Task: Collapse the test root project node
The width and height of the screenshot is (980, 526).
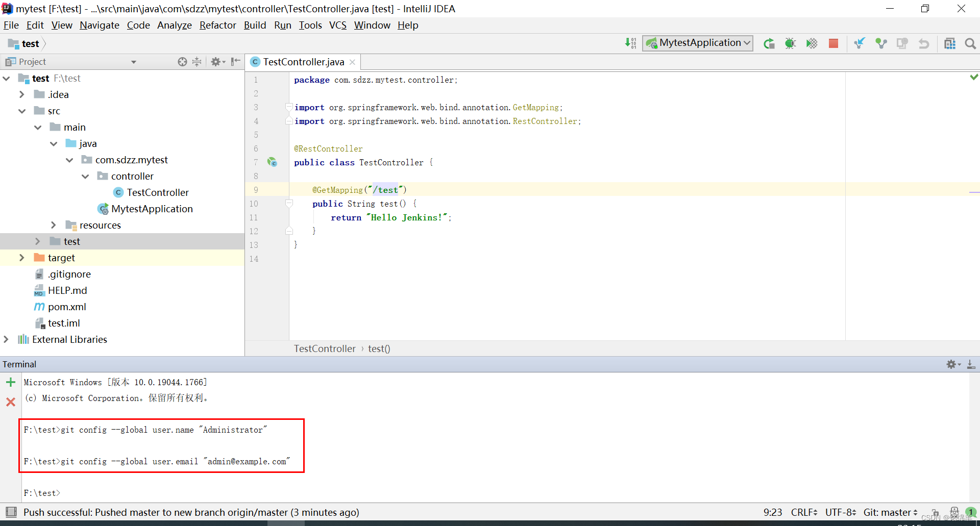Action: tap(7, 79)
